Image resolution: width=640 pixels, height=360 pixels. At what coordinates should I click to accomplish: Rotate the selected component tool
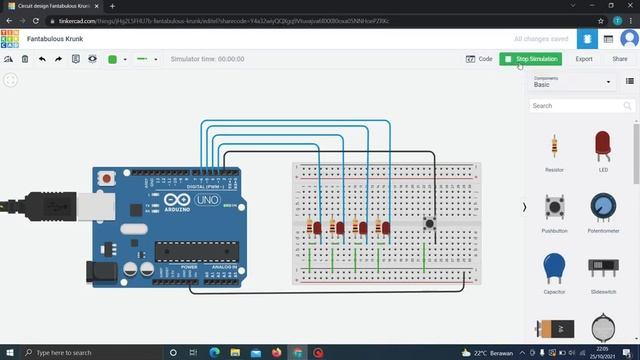(x=8, y=59)
